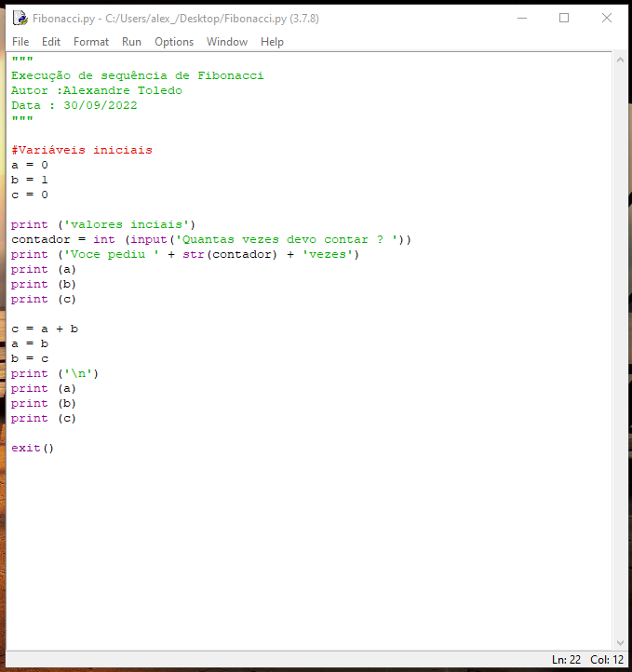Click the scrollbar down arrow
This screenshot has width=632, height=672.
point(621,642)
